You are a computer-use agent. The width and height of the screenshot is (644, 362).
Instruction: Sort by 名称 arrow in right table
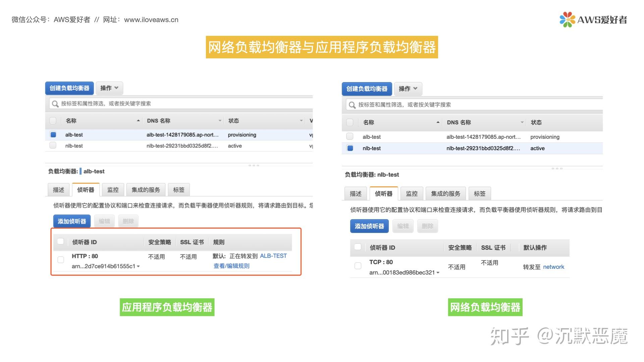[438, 122]
